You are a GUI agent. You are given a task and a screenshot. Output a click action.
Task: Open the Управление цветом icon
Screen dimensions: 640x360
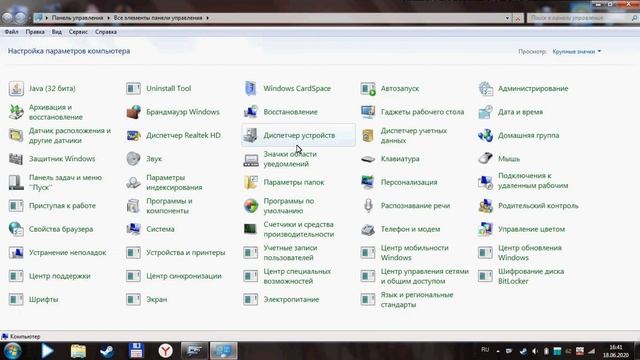point(485,229)
